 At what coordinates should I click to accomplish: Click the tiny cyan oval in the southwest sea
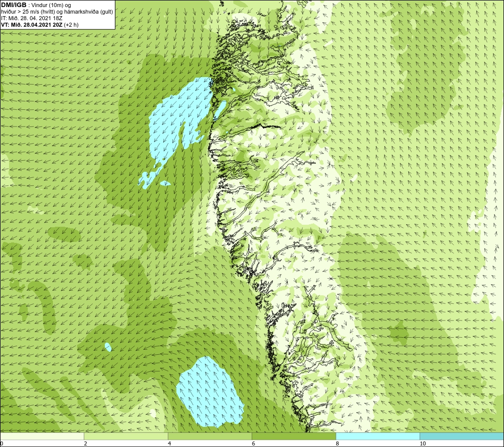(x=108, y=347)
